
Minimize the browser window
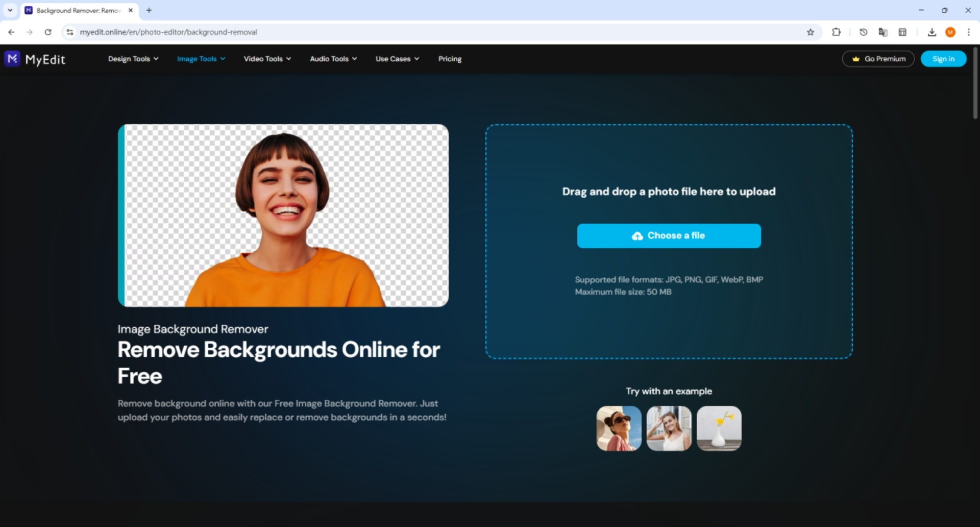(921, 10)
